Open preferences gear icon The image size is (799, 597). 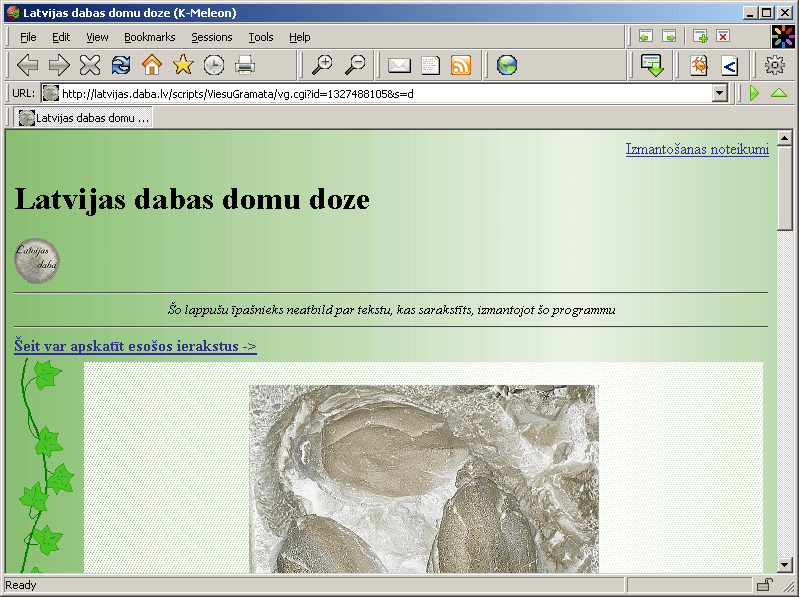pos(775,65)
